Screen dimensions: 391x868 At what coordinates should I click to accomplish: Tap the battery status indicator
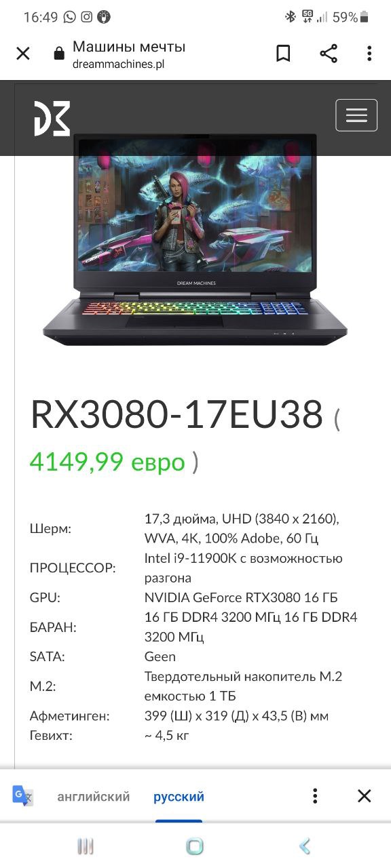click(365, 17)
